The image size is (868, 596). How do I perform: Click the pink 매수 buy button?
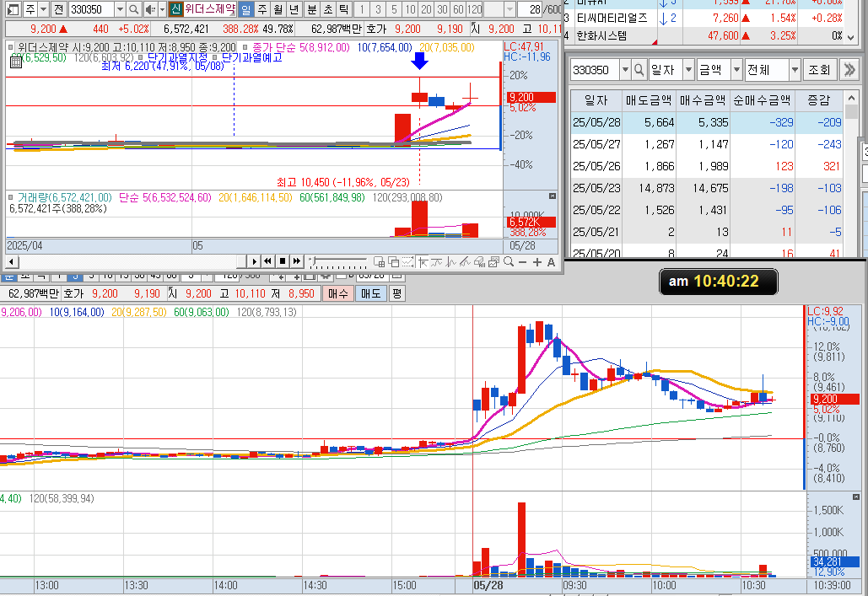click(x=337, y=293)
